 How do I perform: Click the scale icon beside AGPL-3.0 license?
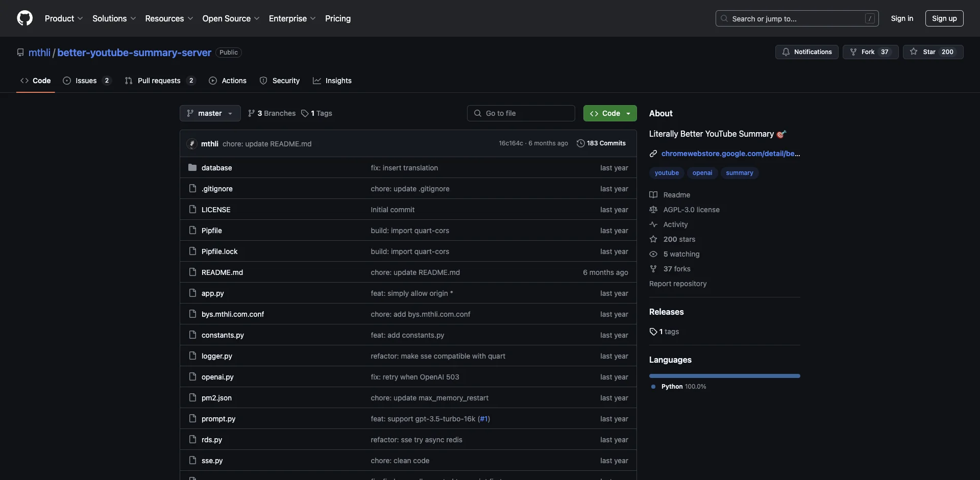coord(653,210)
